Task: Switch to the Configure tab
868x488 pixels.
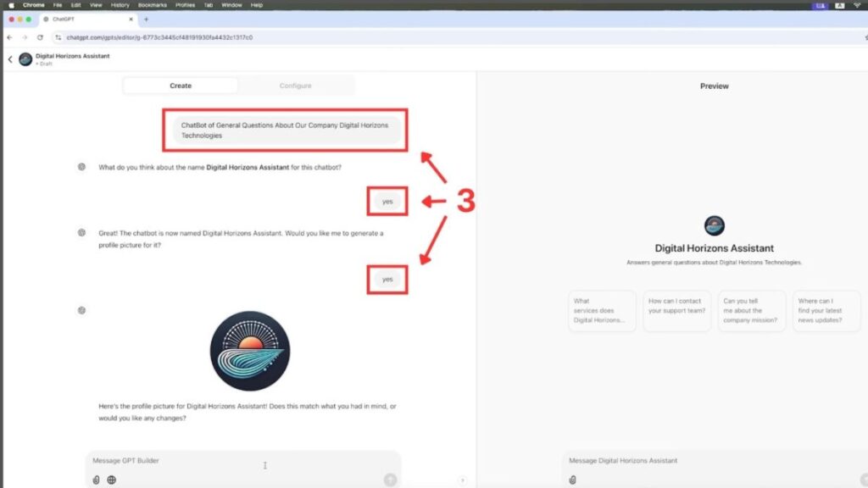Action: [x=296, y=86]
